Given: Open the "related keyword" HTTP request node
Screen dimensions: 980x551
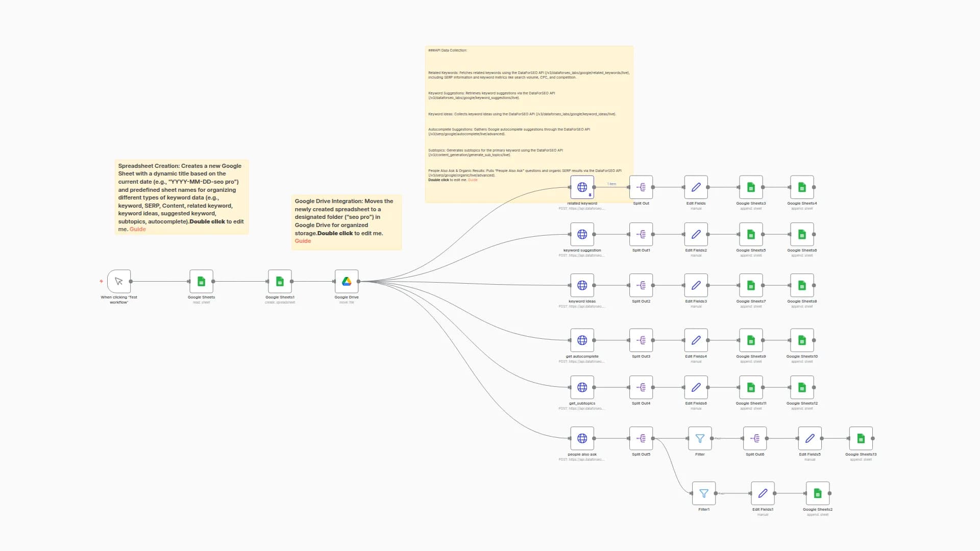Looking at the screenshot, I should pyautogui.click(x=582, y=187).
